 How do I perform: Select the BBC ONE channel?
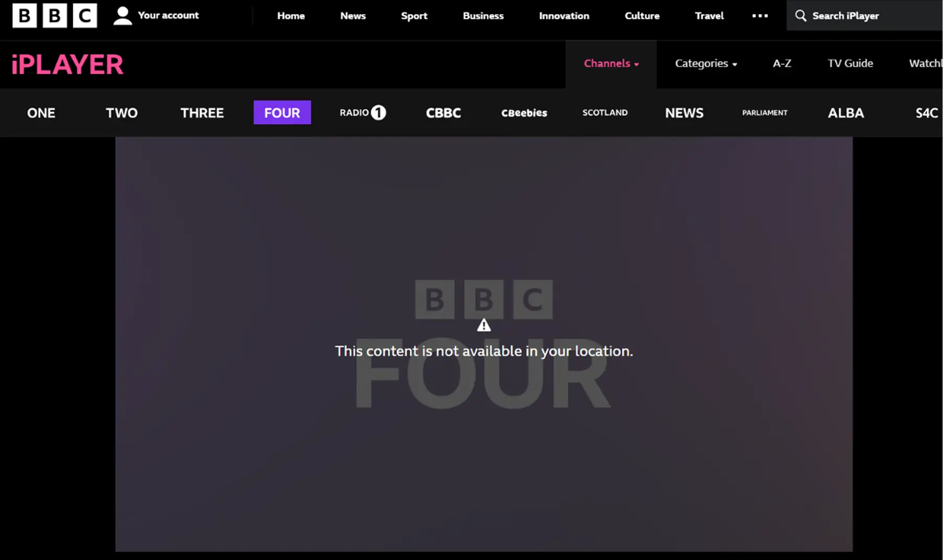point(41,113)
